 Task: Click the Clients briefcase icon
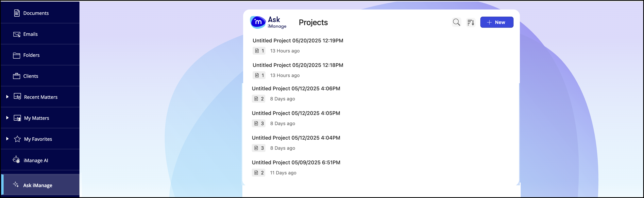click(x=16, y=76)
